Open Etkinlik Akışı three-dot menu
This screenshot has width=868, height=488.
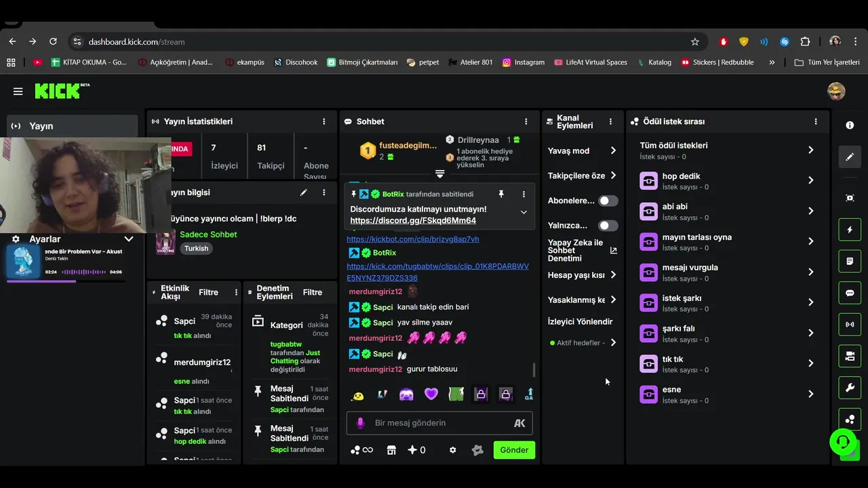[x=236, y=292]
